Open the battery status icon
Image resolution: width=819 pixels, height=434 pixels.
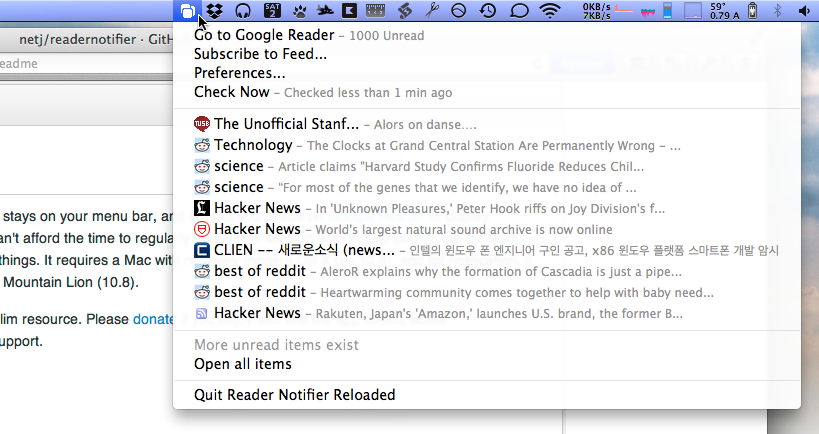point(753,10)
